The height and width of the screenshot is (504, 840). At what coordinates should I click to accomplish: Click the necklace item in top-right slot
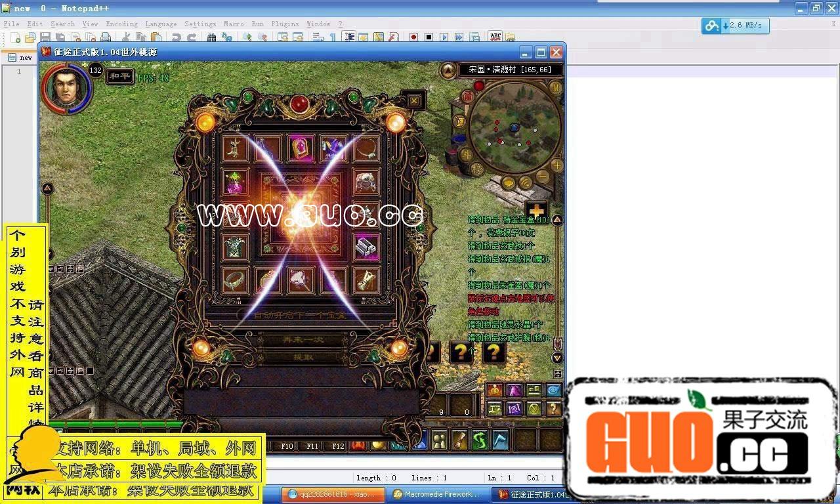(367, 148)
